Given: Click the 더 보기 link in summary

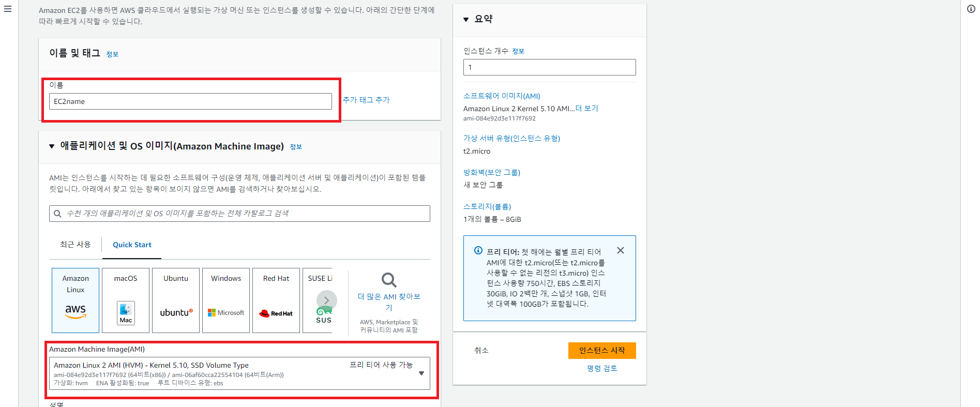Looking at the screenshot, I should [x=587, y=109].
